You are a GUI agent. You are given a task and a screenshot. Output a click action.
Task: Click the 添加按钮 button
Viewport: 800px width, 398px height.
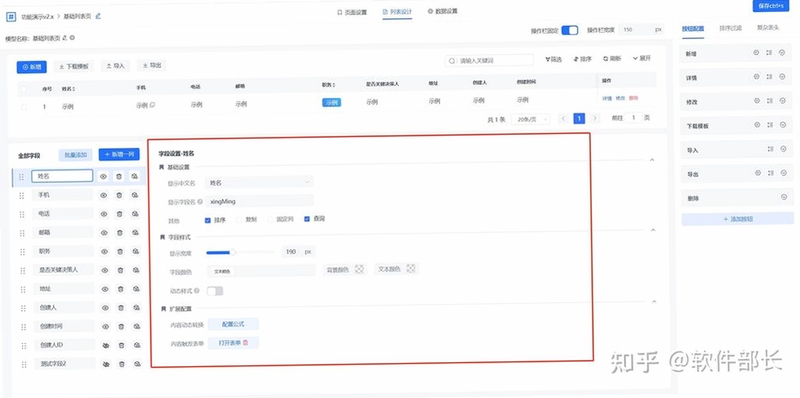[737, 219]
